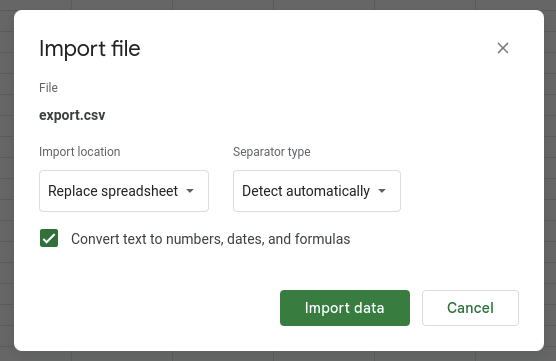Select the Detect automatically text
Screen dimensions: 556x361
click(306, 191)
